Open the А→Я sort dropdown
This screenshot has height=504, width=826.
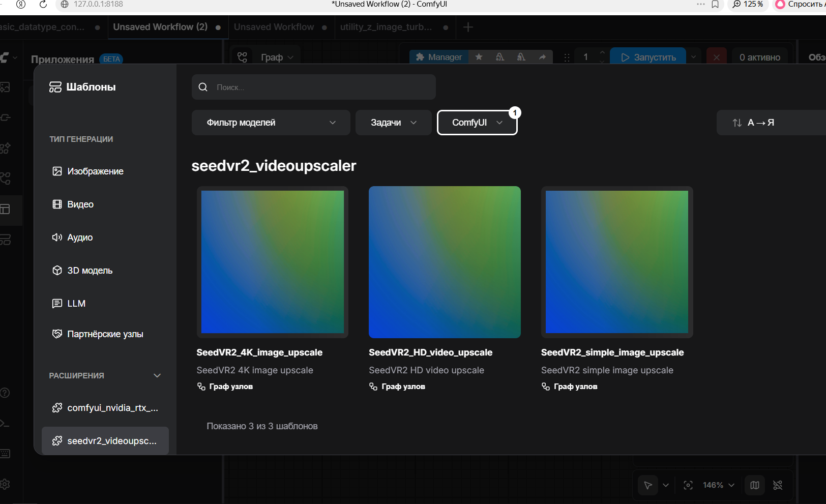(x=771, y=123)
